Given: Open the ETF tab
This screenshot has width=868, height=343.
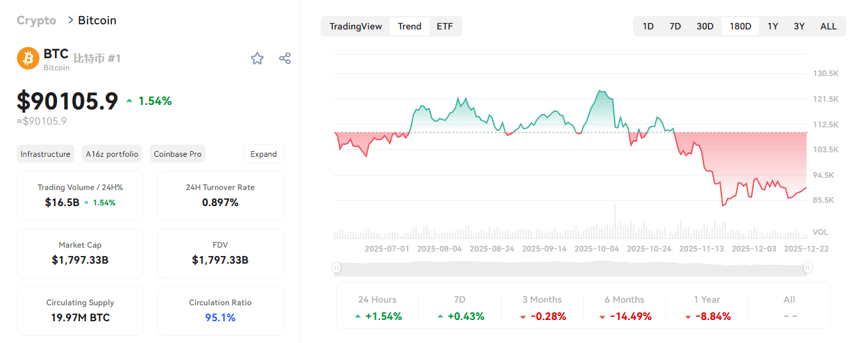Looking at the screenshot, I should pyautogui.click(x=445, y=26).
